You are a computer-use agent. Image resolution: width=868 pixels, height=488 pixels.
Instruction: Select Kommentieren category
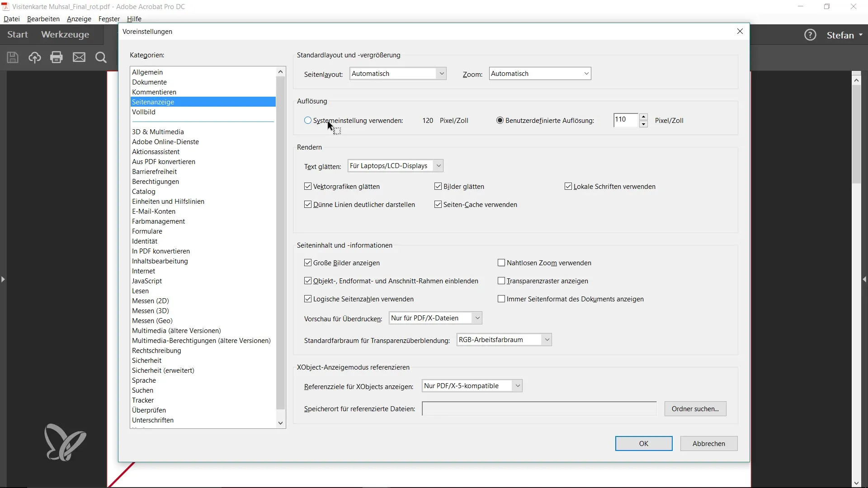(203, 92)
